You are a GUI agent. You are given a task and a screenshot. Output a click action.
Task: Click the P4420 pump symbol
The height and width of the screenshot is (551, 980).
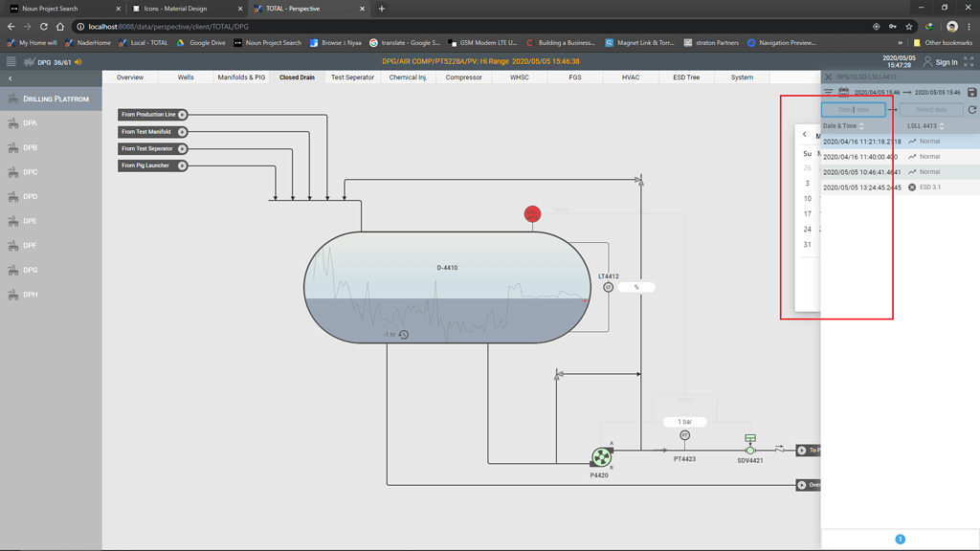click(601, 457)
